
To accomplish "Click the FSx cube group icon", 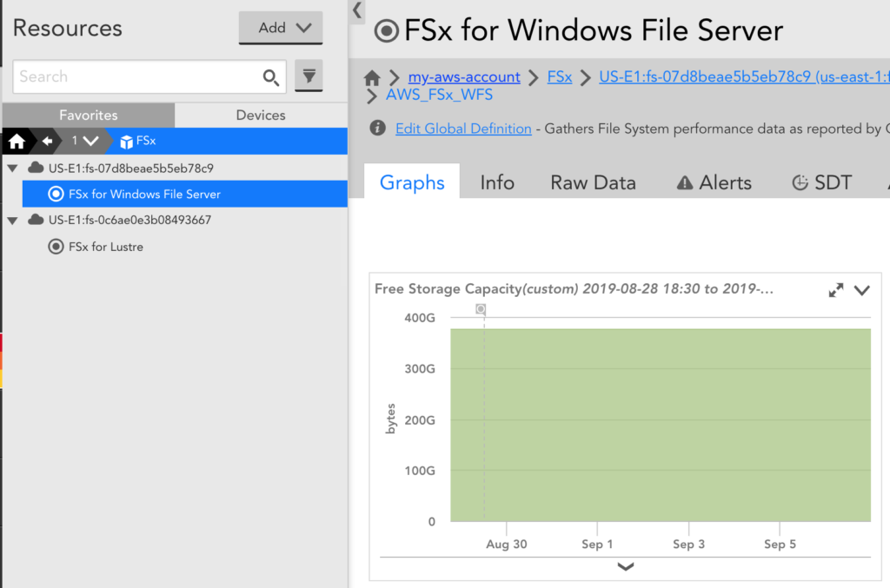I will (x=126, y=142).
